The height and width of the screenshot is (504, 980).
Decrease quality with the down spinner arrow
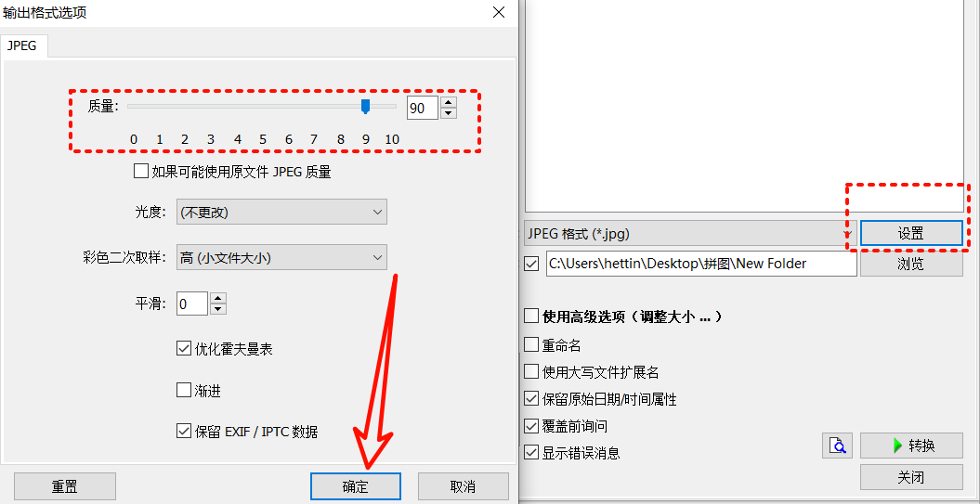point(448,113)
